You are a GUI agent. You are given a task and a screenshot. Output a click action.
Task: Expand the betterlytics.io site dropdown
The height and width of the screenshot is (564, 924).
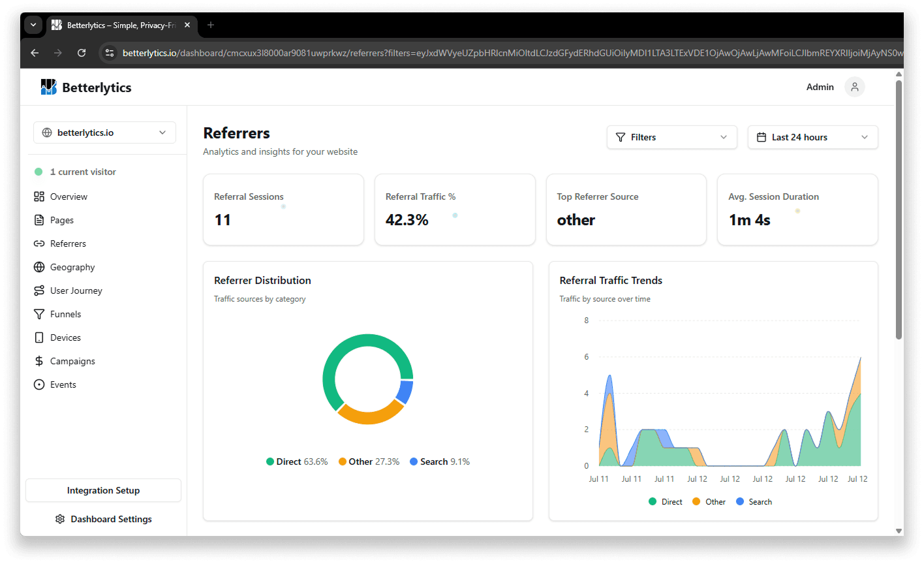104,133
